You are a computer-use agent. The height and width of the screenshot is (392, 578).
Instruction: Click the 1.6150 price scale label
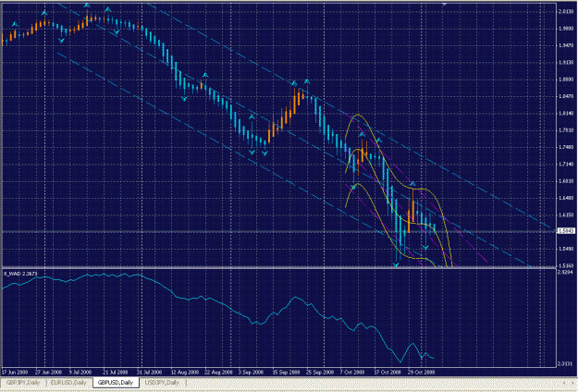coord(565,215)
